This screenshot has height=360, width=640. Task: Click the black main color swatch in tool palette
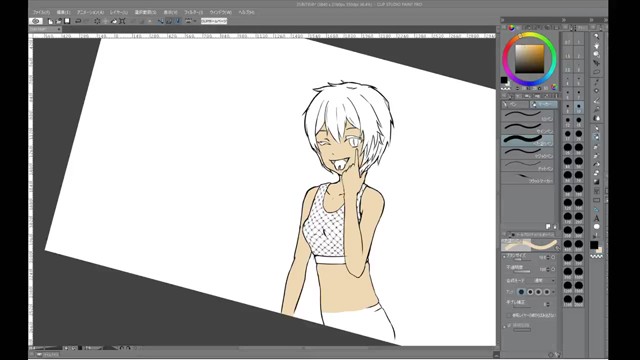pos(594,245)
